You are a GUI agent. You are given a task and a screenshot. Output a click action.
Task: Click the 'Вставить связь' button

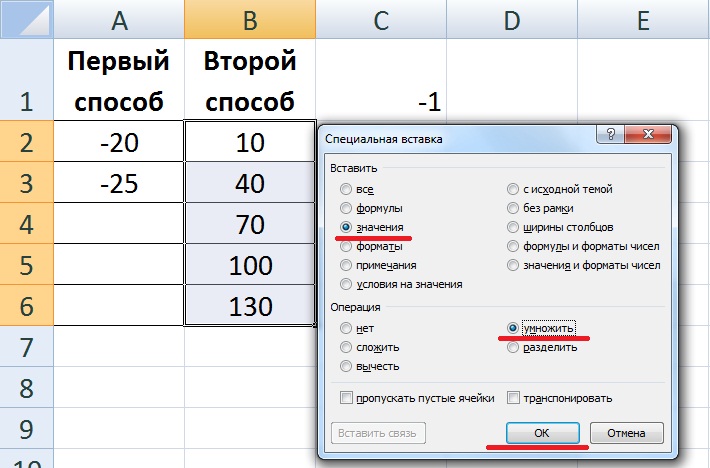coord(378,433)
